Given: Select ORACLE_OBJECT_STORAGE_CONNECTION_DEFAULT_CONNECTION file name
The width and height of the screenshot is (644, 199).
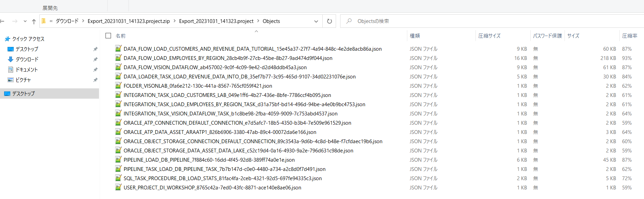Looking at the screenshot, I should tap(253, 141).
